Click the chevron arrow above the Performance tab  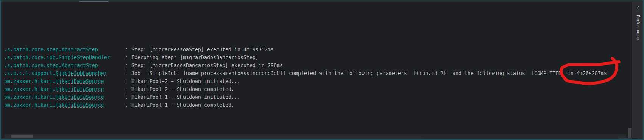[x=638, y=8]
